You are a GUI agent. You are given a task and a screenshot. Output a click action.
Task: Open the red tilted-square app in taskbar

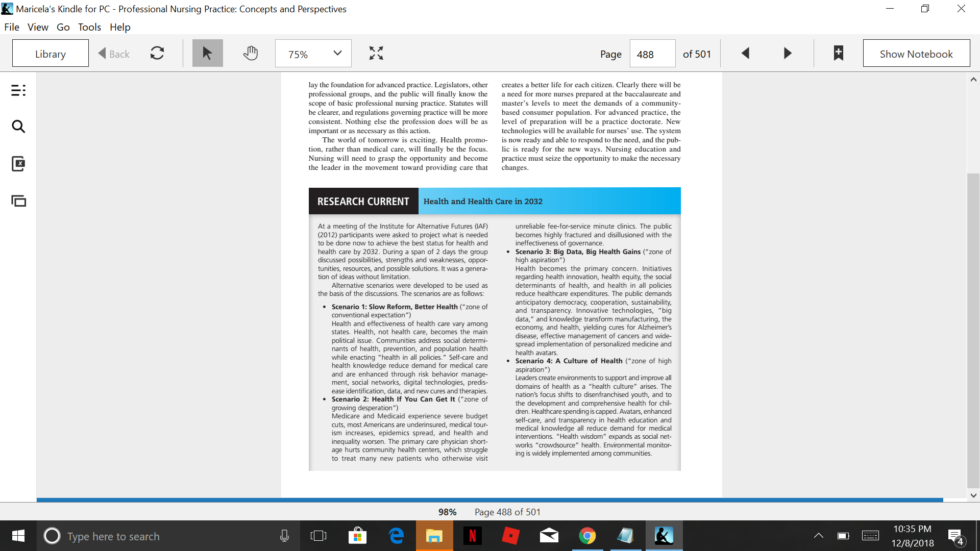511,536
